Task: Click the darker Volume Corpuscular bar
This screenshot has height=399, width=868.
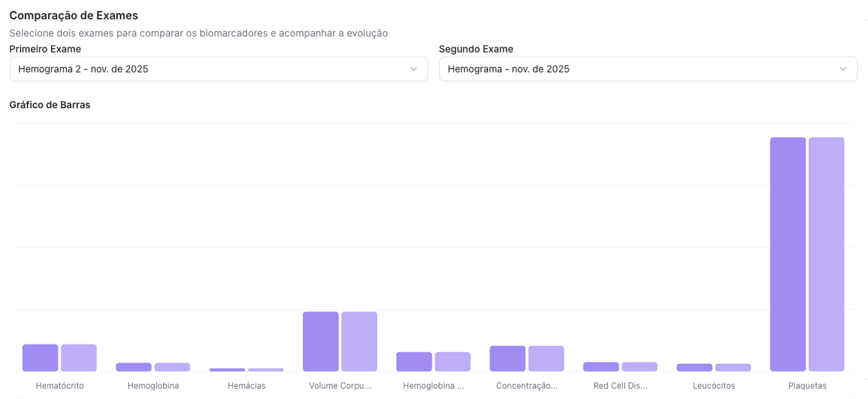Action: [x=321, y=341]
